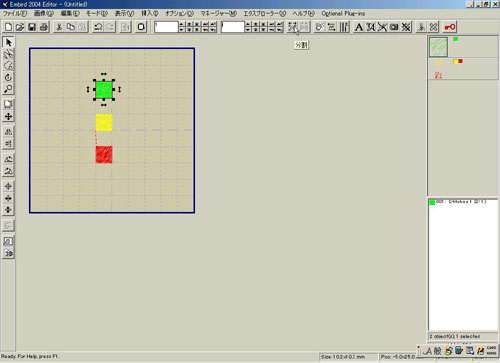
Task: Click the Print icon in toolbar
Action: (x=44, y=27)
